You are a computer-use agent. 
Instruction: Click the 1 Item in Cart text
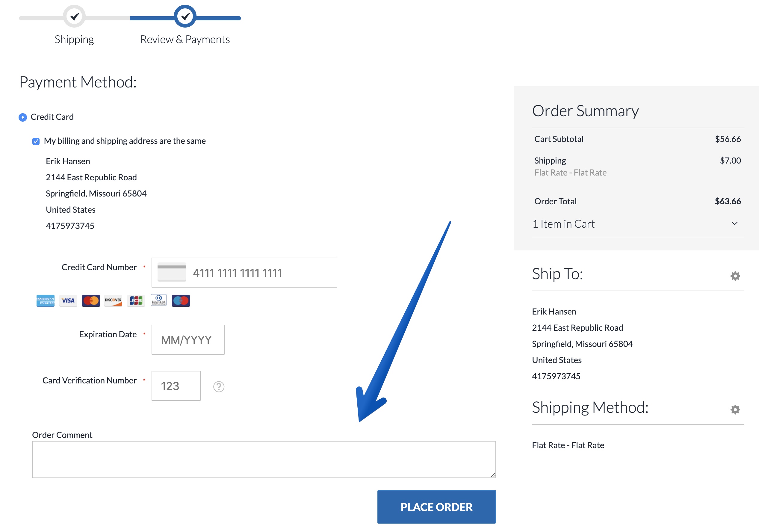coord(563,224)
